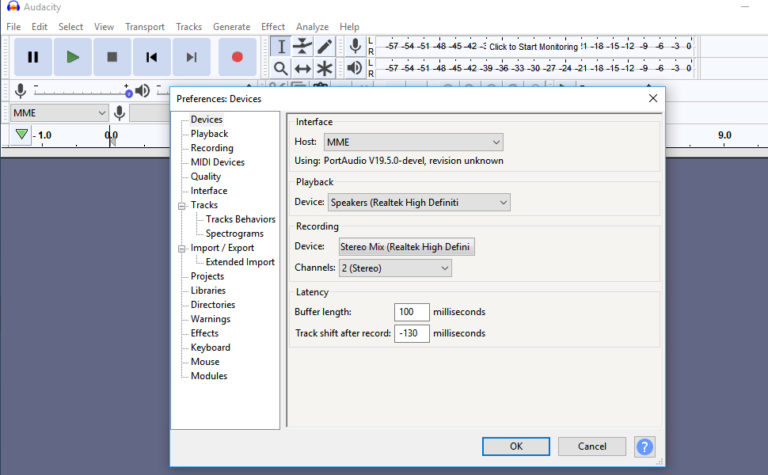Select Interface in preferences tree
768x475 pixels.
click(209, 190)
